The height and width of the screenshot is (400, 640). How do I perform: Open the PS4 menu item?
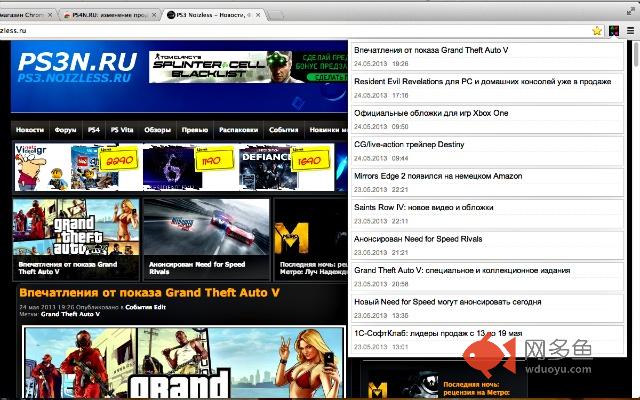tap(94, 130)
